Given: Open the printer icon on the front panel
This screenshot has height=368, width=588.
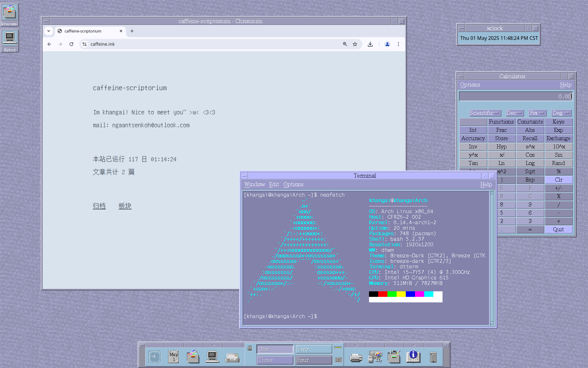Looking at the screenshot, I should click(x=356, y=358).
